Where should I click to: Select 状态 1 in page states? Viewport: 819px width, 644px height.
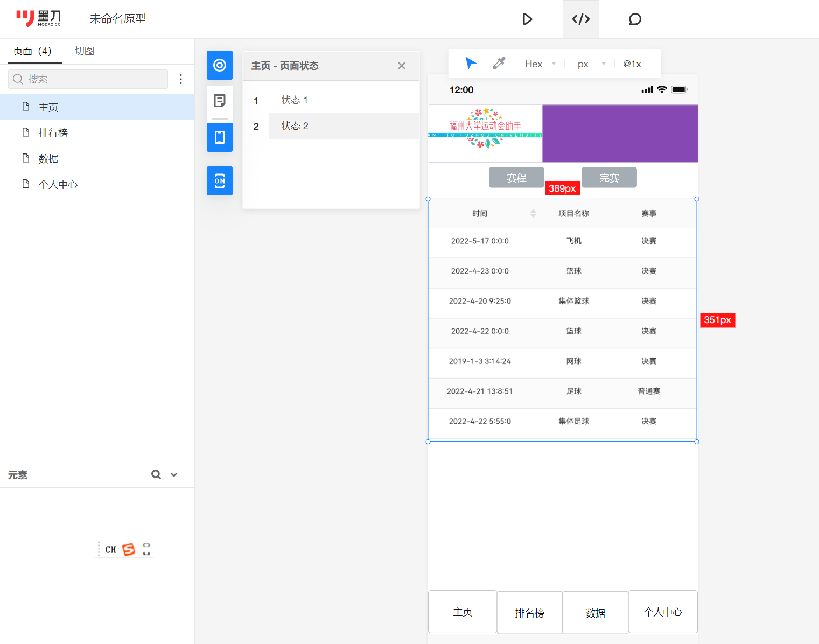click(295, 100)
